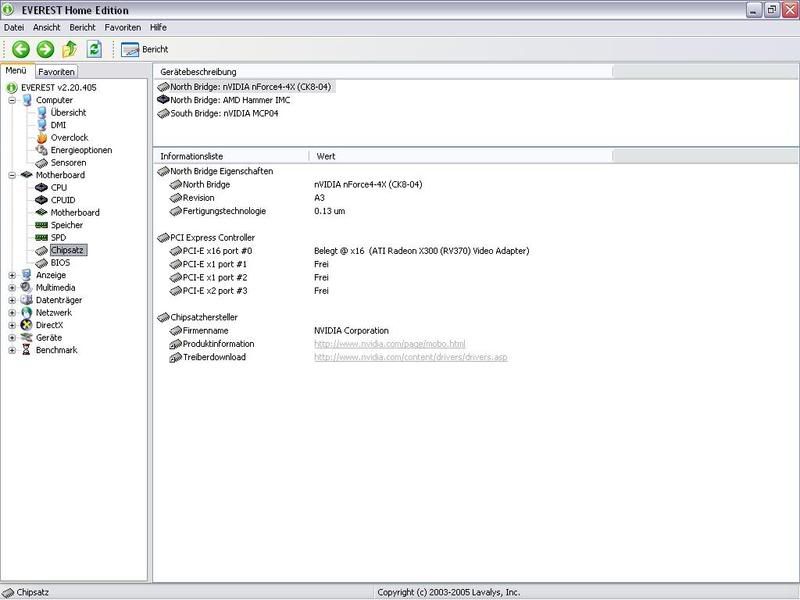Click the Benchmark hourglass icon
Screen dimensions: 800x600
(x=27, y=350)
